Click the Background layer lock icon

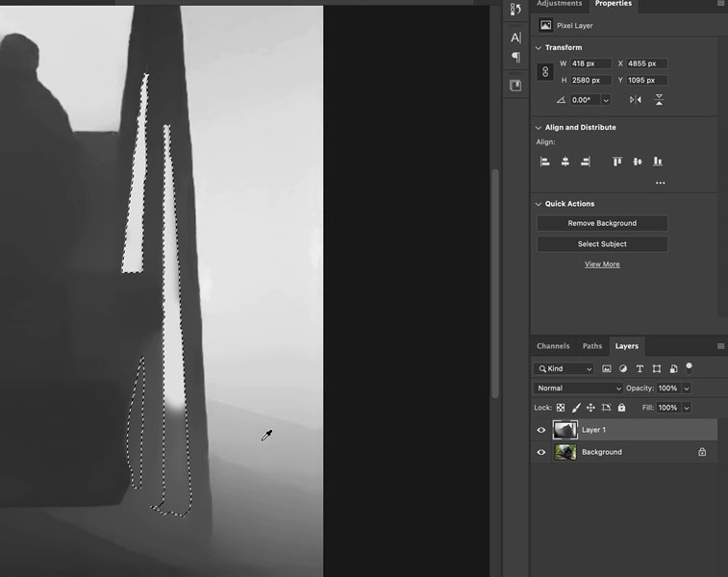702,452
